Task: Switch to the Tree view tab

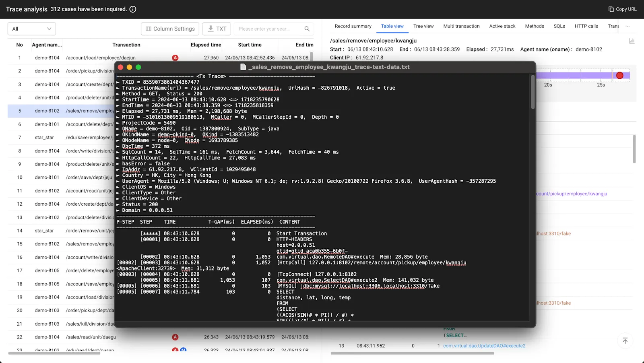Action: 423,26
